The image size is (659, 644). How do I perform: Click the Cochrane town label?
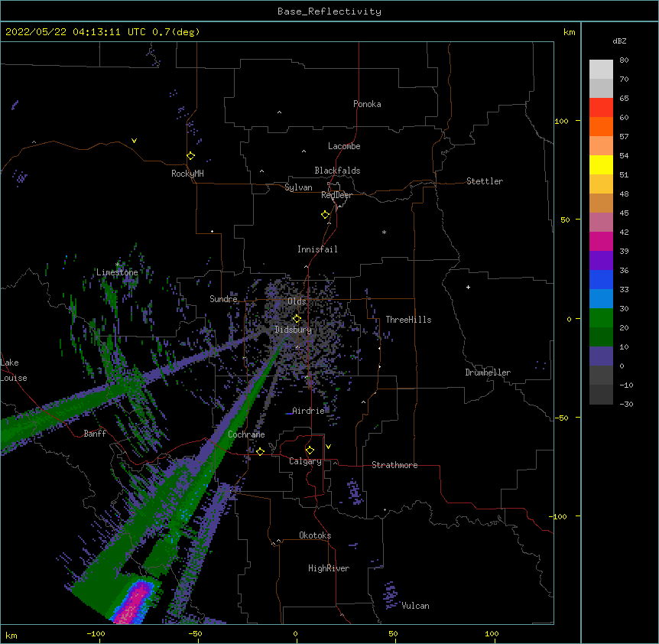pyautogui.click(x=246, y=434)
